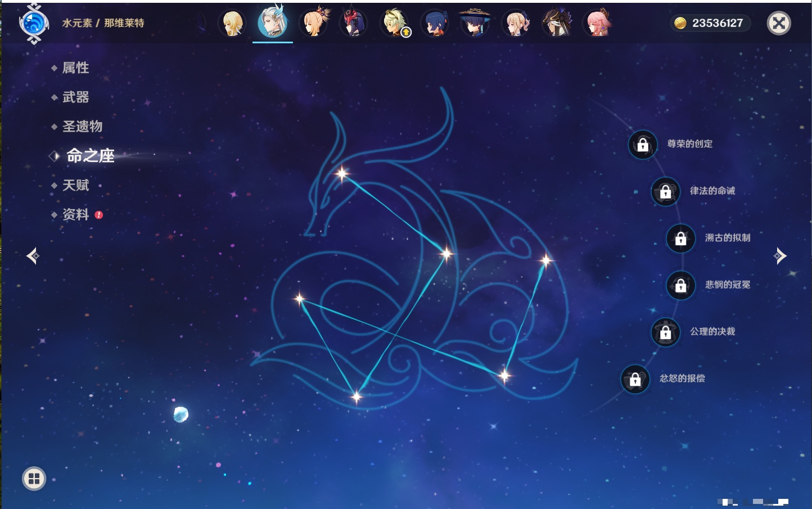Close the character screen with X button

point(779,23)
